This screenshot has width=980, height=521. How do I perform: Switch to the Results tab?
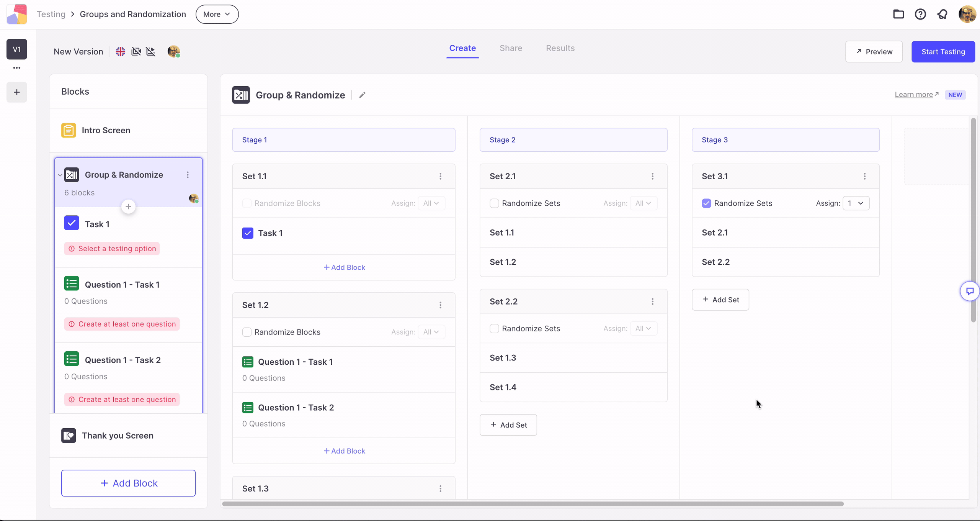click(560, 48)
